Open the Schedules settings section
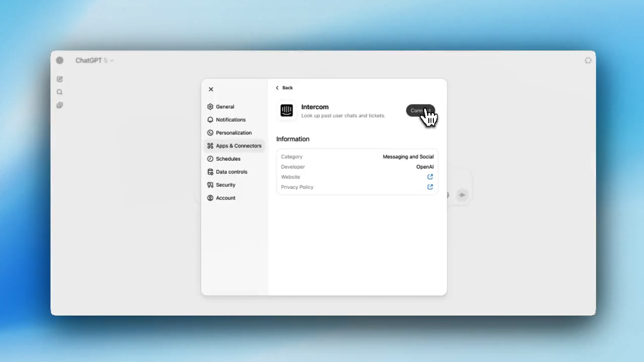Screen dimensions: 644x362 [228, 159]
